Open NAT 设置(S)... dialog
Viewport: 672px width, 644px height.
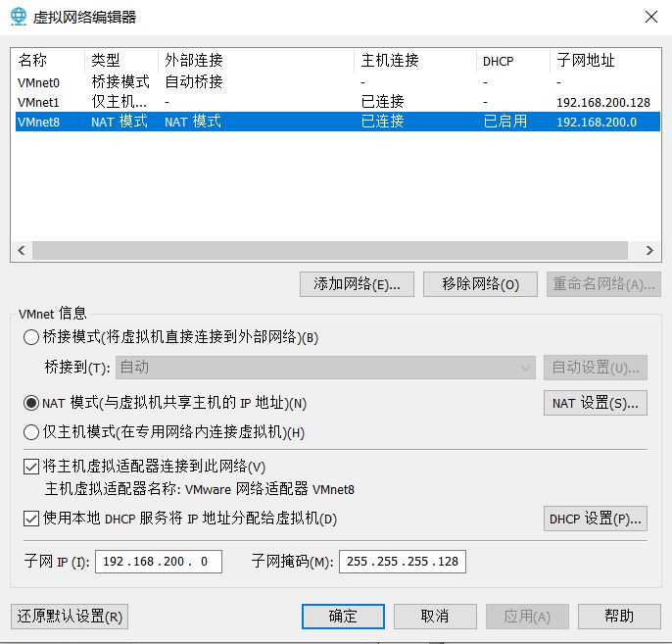tap(596, 403)
